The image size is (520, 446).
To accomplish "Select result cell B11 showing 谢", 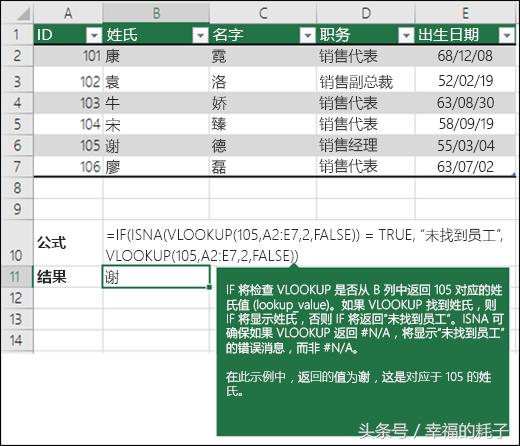I will pyautogui.click(x=156, y=277).
